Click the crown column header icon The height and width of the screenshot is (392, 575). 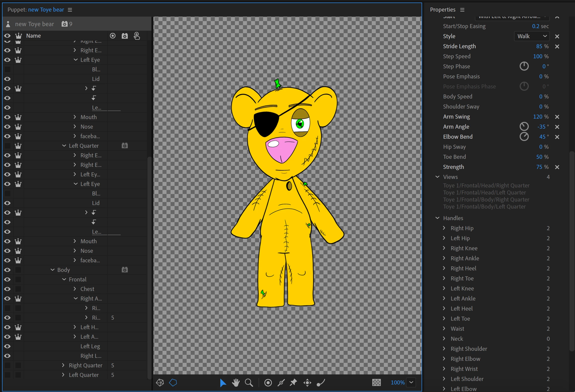point(19,36)
